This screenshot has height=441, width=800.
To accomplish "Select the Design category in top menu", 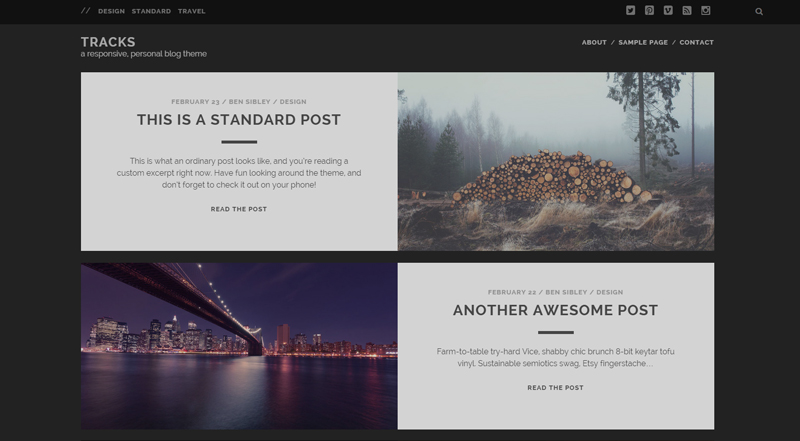I will [x=111, y=11].
